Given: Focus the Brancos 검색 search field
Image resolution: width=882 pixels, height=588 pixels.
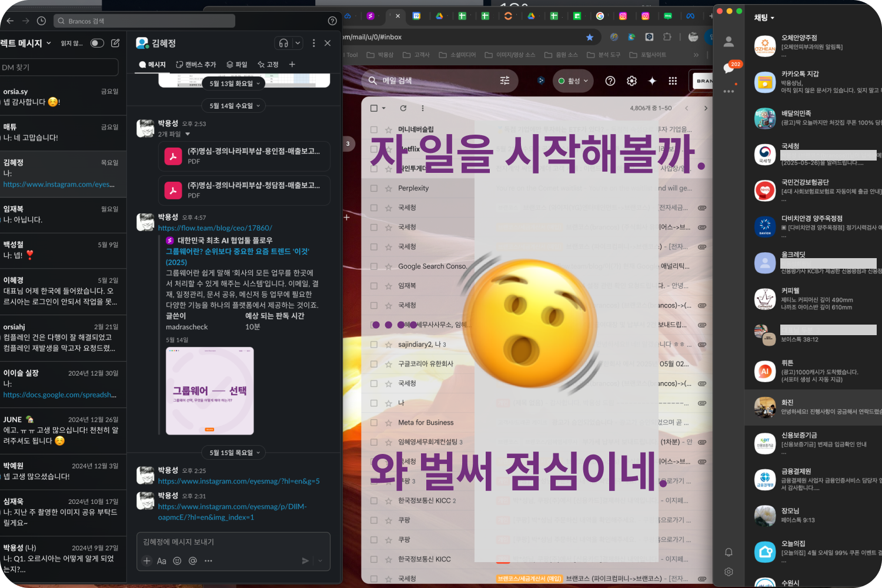Looking at the screenshot, I should (x=144, y=21).
